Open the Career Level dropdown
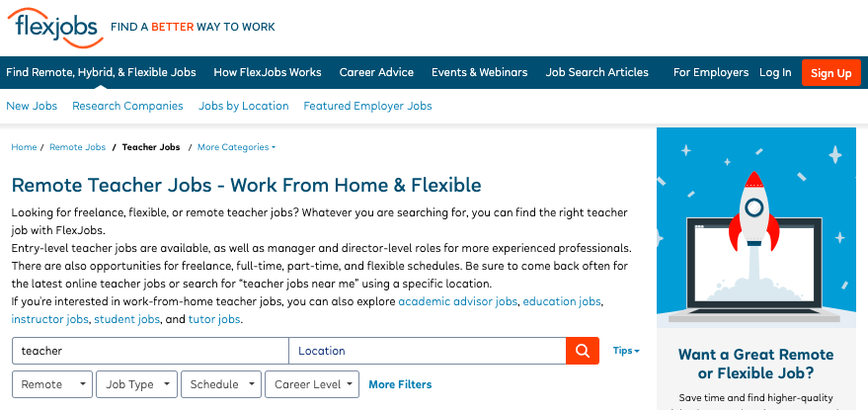 point(312,384)
